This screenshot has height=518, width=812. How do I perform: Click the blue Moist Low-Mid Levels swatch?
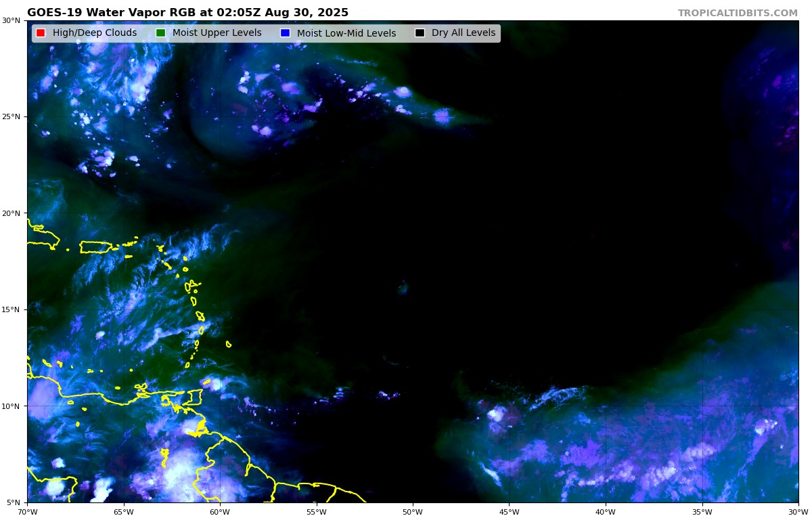[285, 33]
